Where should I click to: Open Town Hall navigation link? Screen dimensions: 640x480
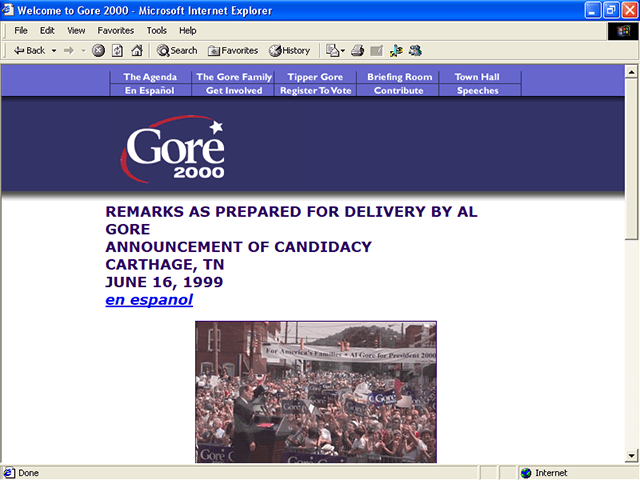(477, 77)
